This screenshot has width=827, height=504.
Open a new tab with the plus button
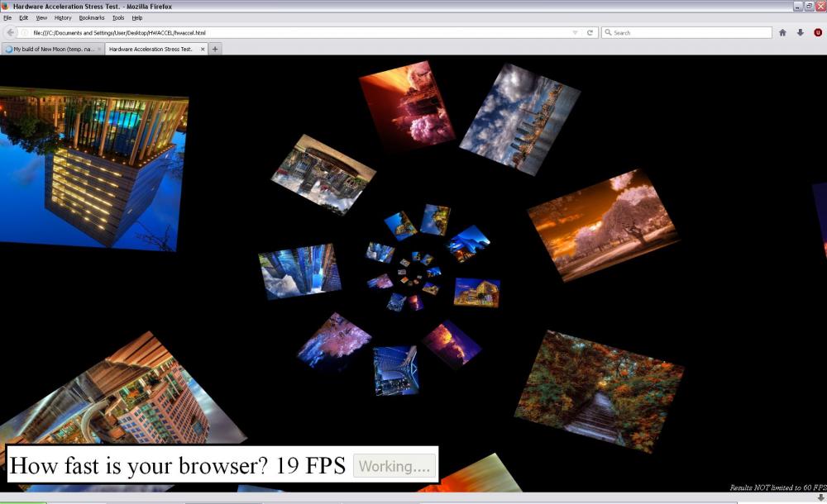coord(215,49)
